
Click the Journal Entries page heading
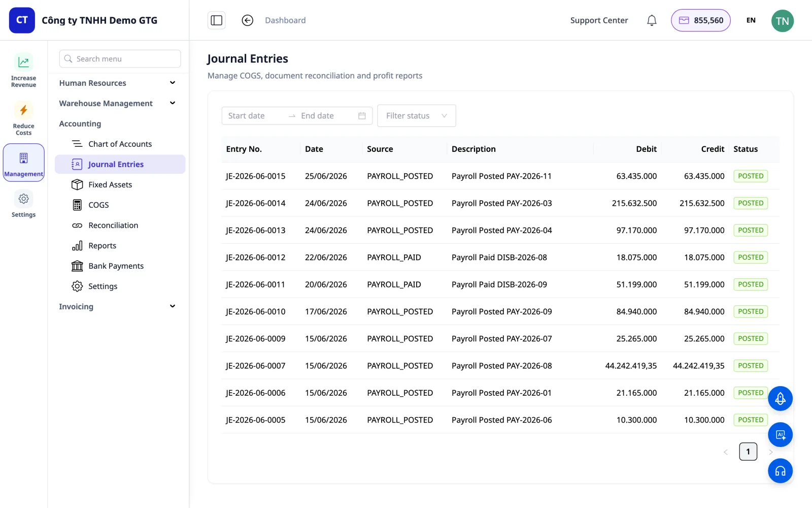(x=248, y=59)
